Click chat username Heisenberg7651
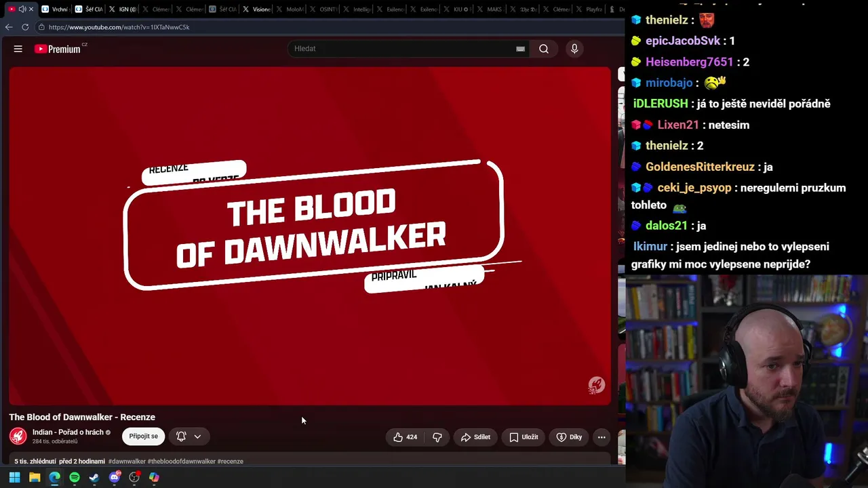Screen dimensions: 868x488 [690, 62]
